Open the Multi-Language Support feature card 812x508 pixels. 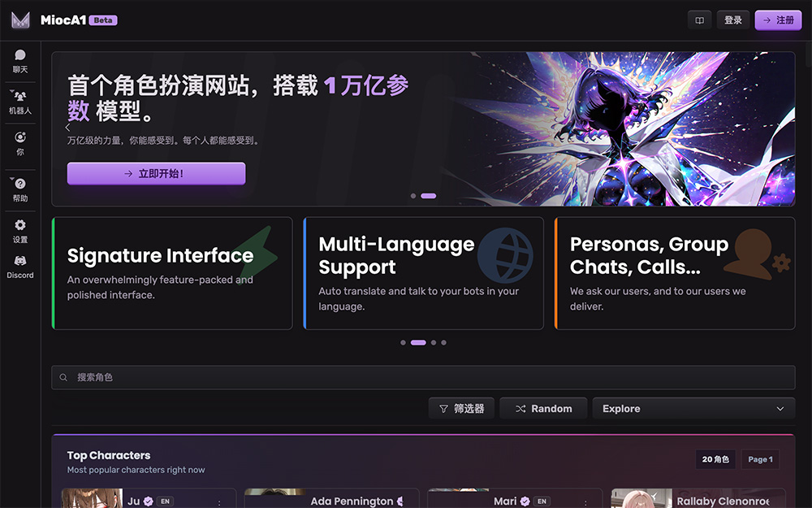[x=423, y=273]
